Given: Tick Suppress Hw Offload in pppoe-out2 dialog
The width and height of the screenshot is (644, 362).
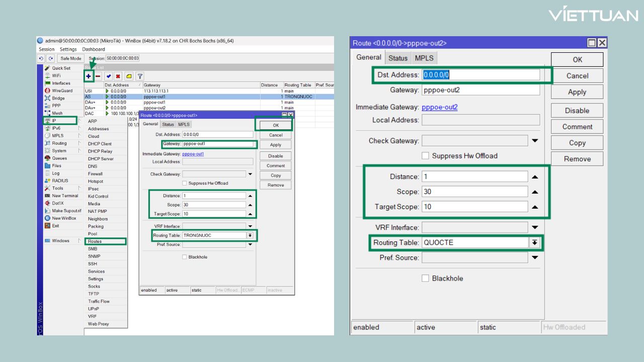Looking at the screenshot, I should point(425,156).
